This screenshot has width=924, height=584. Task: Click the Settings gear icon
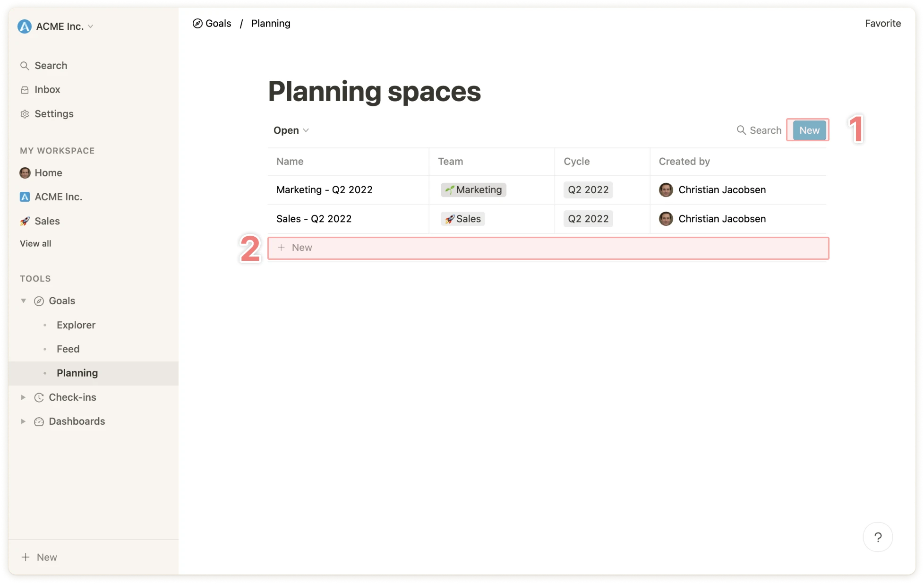tap(25, 114)
